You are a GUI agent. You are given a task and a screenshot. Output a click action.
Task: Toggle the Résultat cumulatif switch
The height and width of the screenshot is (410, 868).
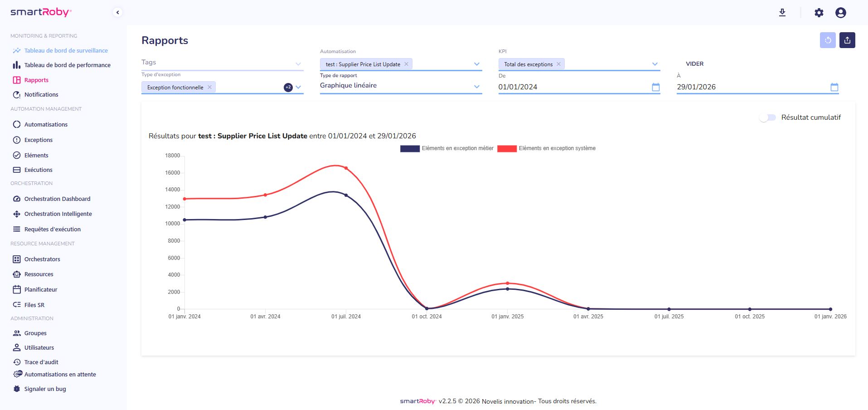tap(767, 117)
